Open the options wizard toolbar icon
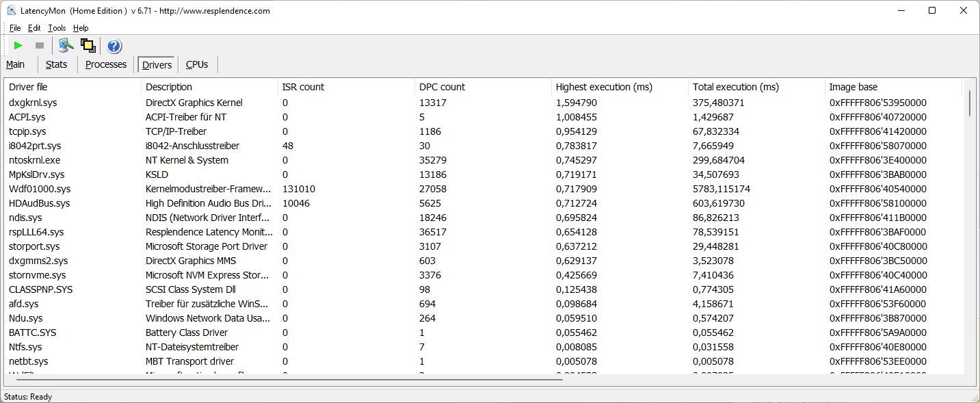The height and width of the screenshot is (403, 980). pyautogui.click(x=66, y=46)
